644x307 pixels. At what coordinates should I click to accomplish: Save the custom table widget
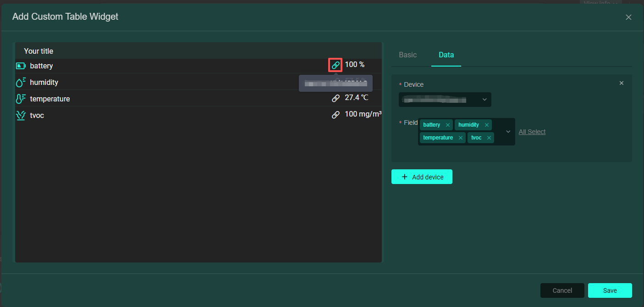[610, 290]
